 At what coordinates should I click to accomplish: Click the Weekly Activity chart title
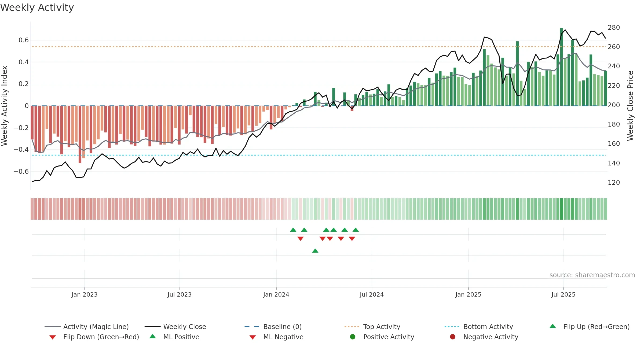[37, 8]
